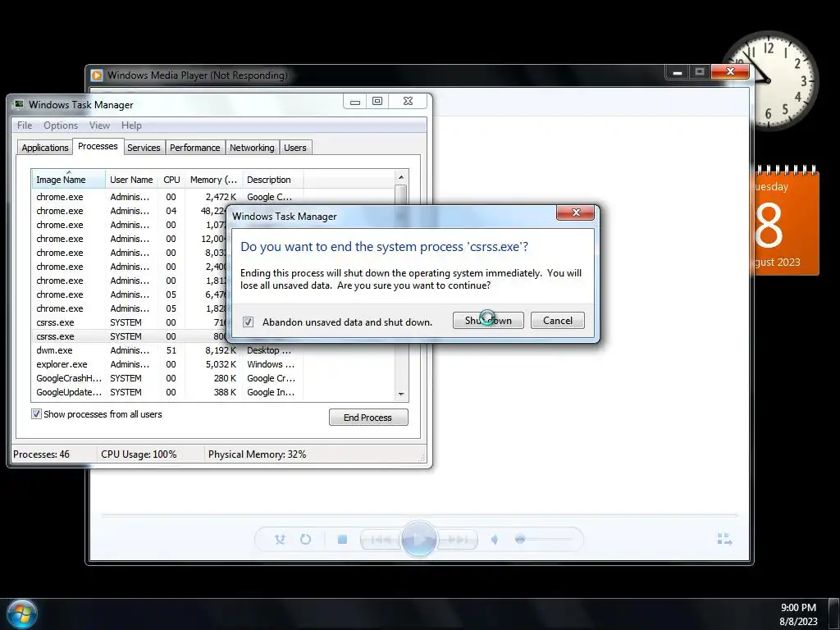Maximize the Windows Task Manager window
Viewport: 840px width, 630px height.
377,101
